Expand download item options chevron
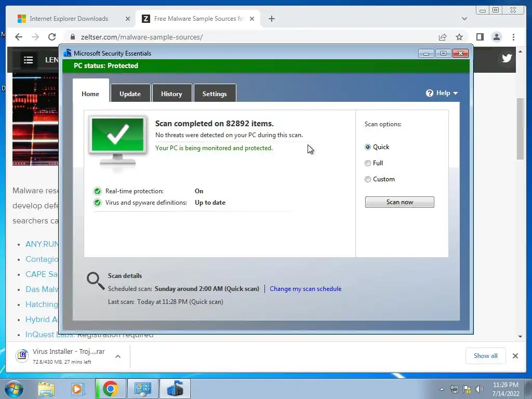Screen dimensions: 532x399 pos(118,356)
